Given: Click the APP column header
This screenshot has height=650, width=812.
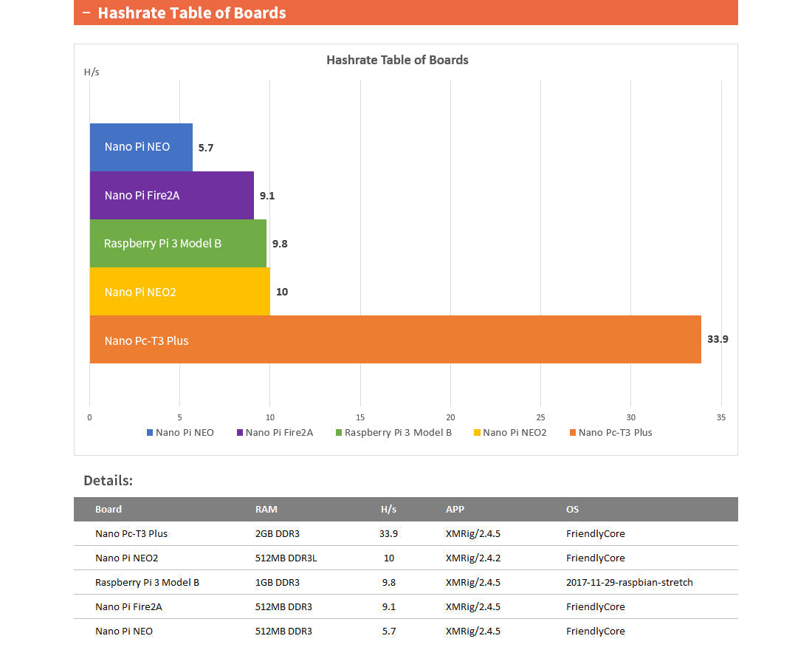Looking at the screenshot, I should (x=455, y=509).
